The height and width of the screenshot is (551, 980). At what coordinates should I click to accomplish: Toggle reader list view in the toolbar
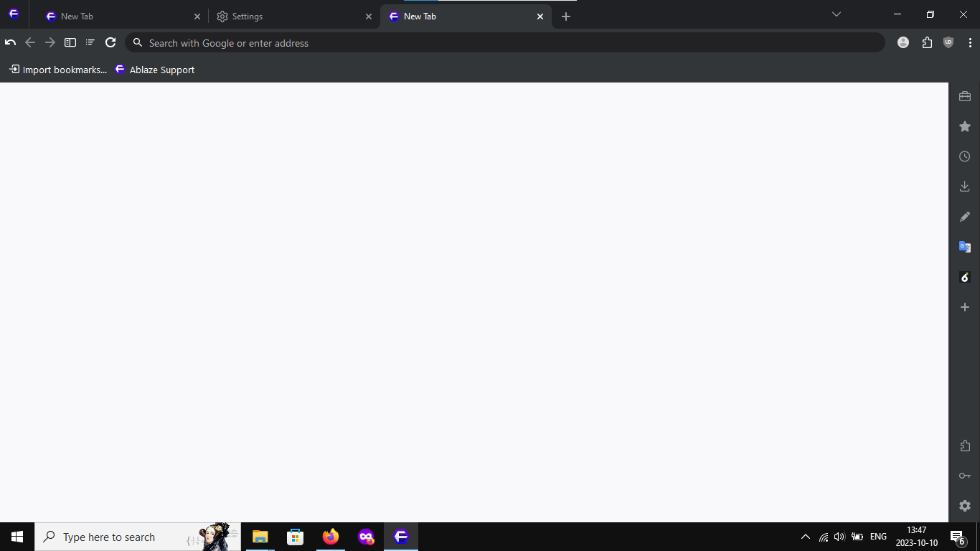90,42
